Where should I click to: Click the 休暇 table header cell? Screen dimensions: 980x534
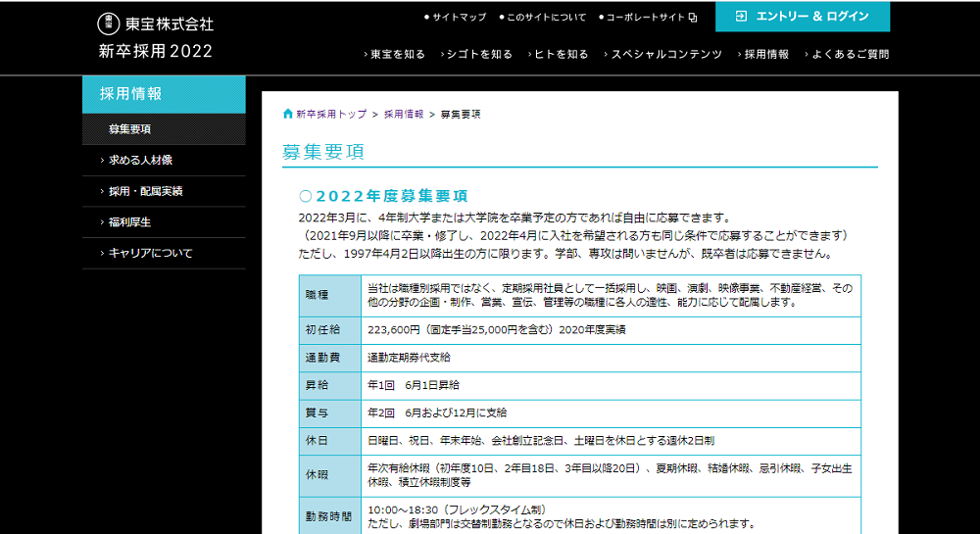click(330, 475)
